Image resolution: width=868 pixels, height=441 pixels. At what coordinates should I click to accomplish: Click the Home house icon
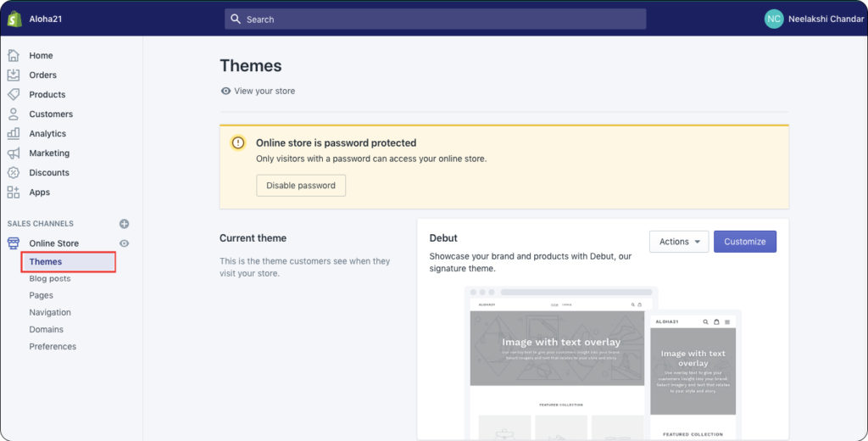click(14, 55)
